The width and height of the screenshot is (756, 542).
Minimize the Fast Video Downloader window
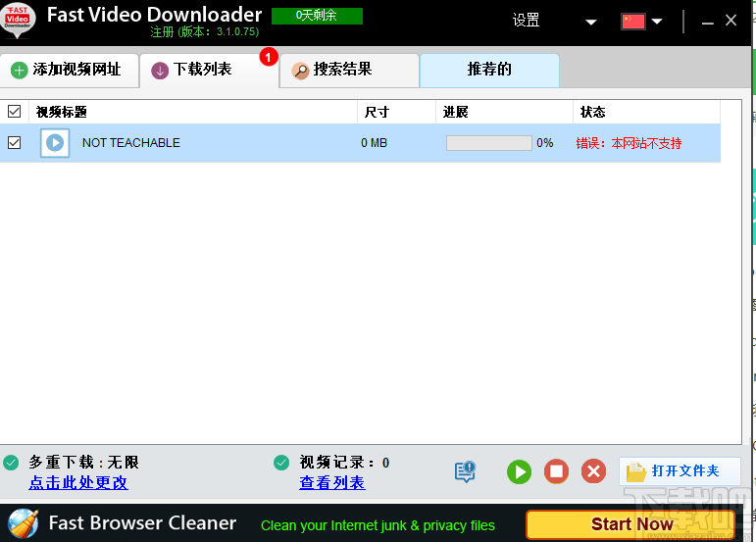point(707,22)
